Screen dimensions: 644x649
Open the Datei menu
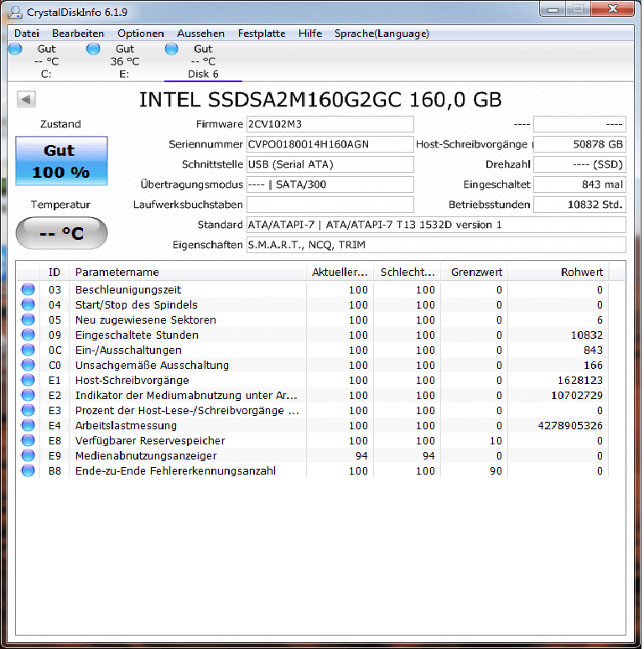[27, 34]
